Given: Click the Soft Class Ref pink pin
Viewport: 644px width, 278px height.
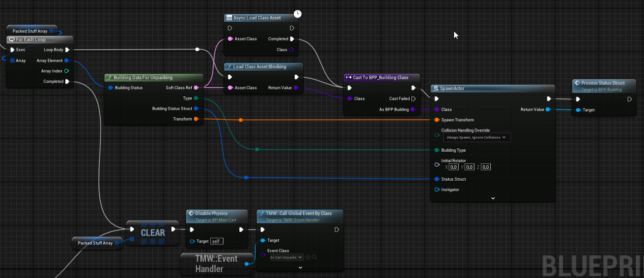Looking at the screenshot, I should (196, 88).
